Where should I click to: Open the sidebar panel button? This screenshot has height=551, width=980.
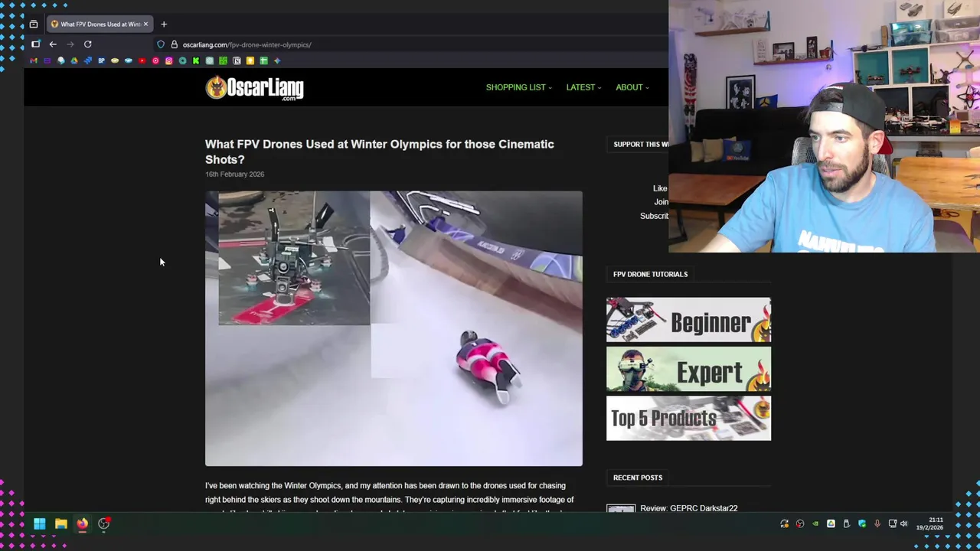[x=35, y=44]
